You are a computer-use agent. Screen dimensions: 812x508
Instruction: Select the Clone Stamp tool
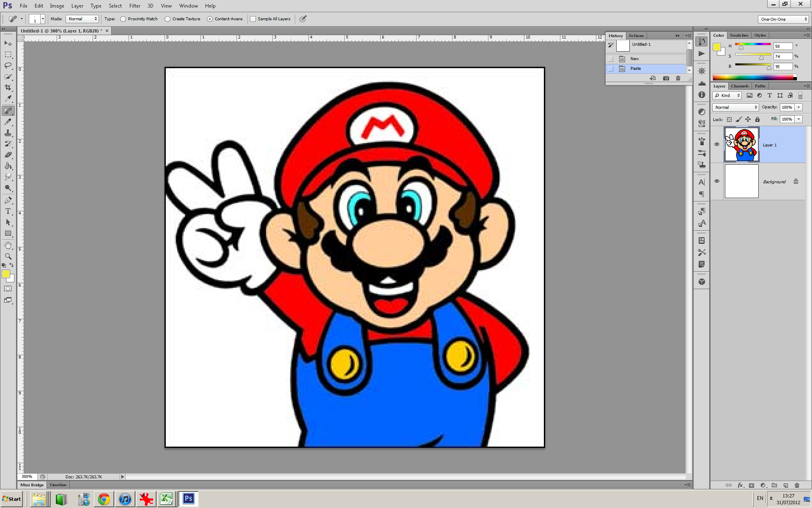8,133
